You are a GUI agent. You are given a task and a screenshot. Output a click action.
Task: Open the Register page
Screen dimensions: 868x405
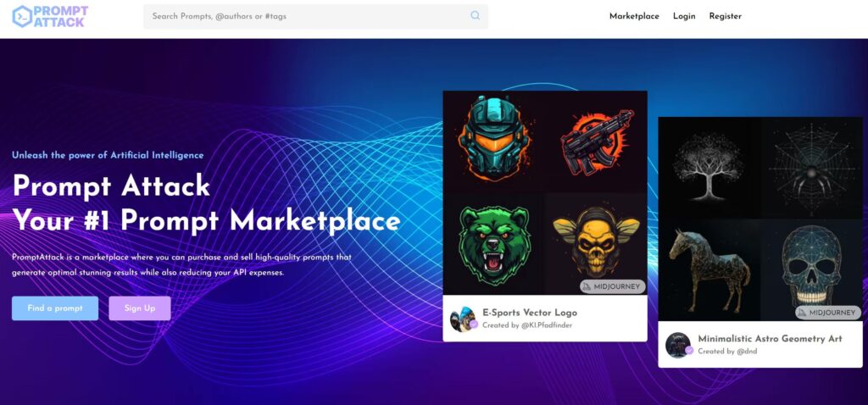pos(725,16)
